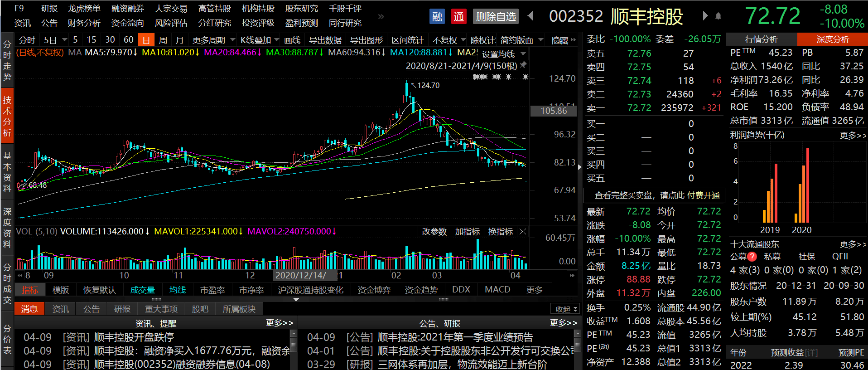Switch to the 公告 news tab
Screen dimensions: 868x370
91,309
